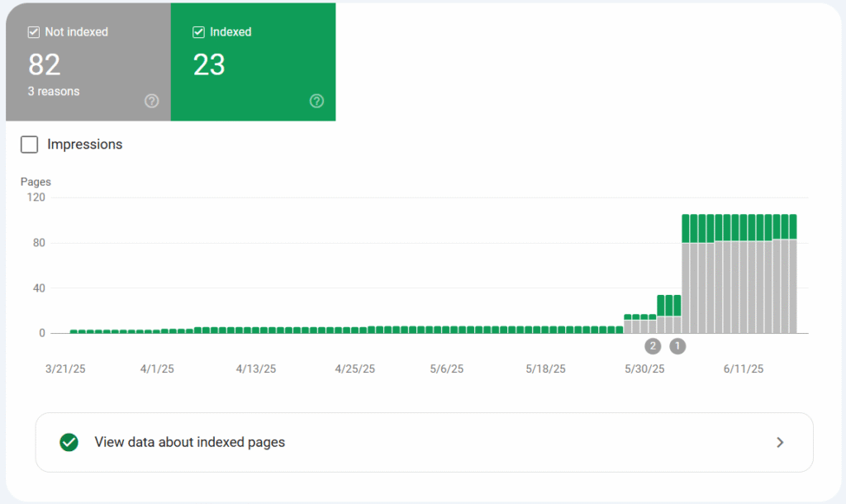Click the 4/13/25 date axis label

click(256, 369)
